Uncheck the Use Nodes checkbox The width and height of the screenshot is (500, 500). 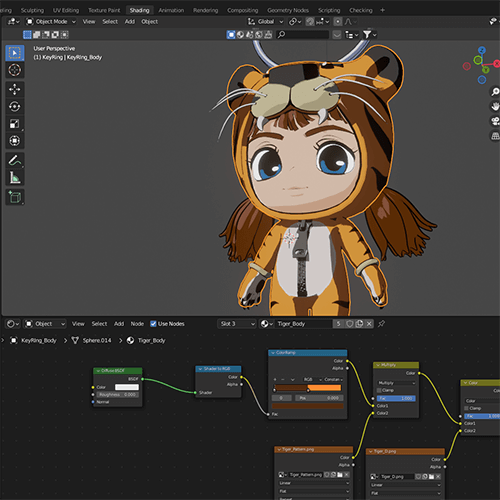pos(153,324)
